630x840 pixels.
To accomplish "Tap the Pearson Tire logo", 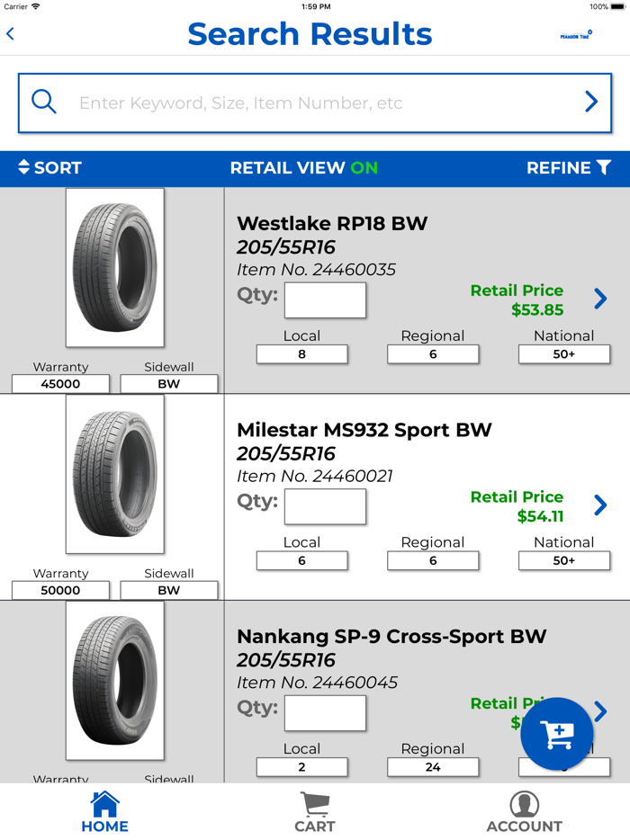I will pyautogui.click(x=576, y=35).
